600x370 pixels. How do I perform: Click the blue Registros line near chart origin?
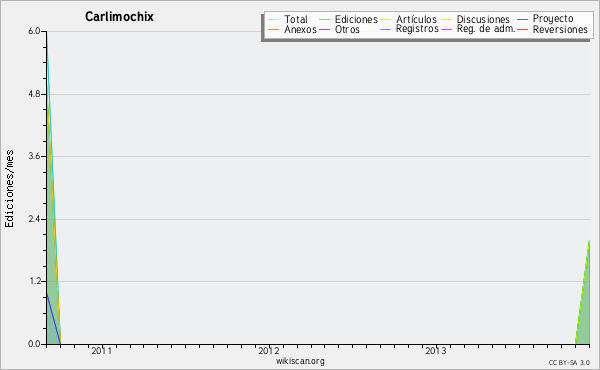(x=53, y=318)
